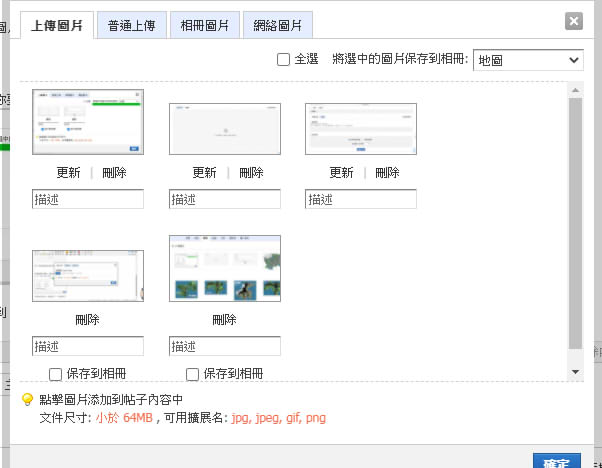Switch to the 普通上傳 tab

(132, 25)
